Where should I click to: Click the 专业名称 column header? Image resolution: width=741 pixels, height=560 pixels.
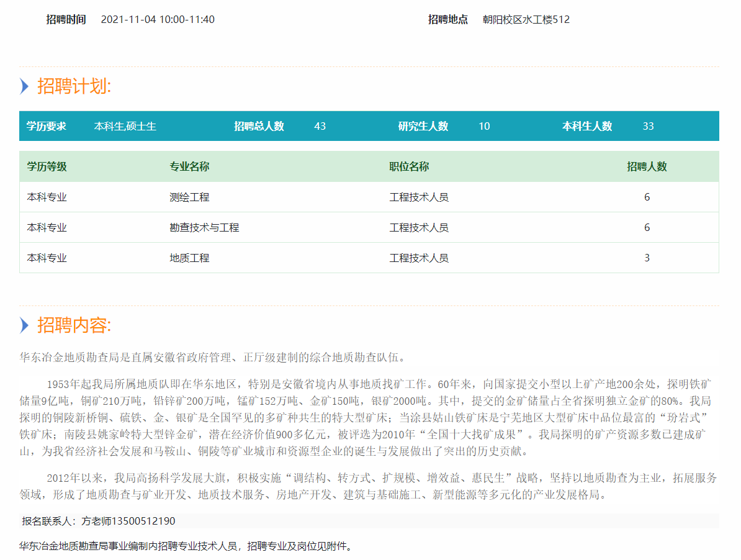point(189,166)
